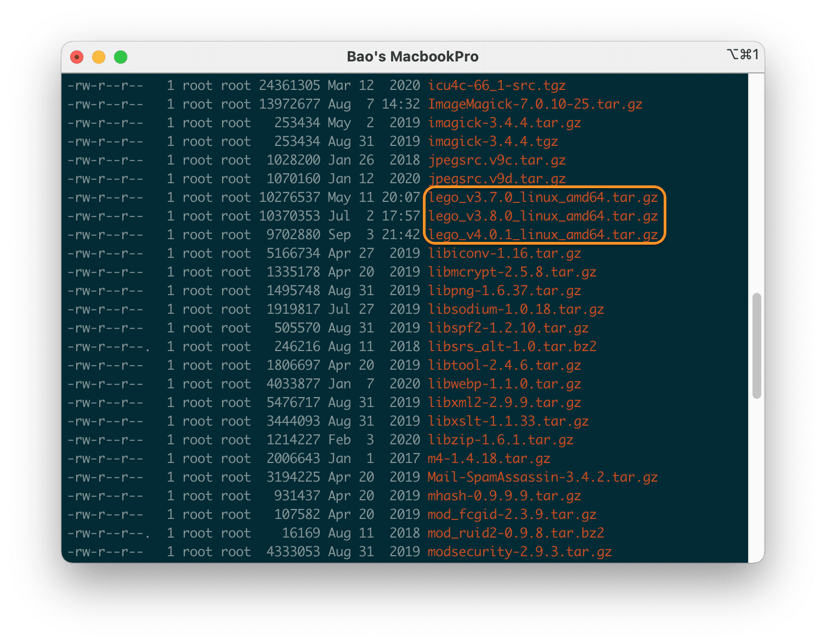Viewport: 826px width, 644px height.
Task: Click the green zoom window button
Action: click(x=121, y=57)
